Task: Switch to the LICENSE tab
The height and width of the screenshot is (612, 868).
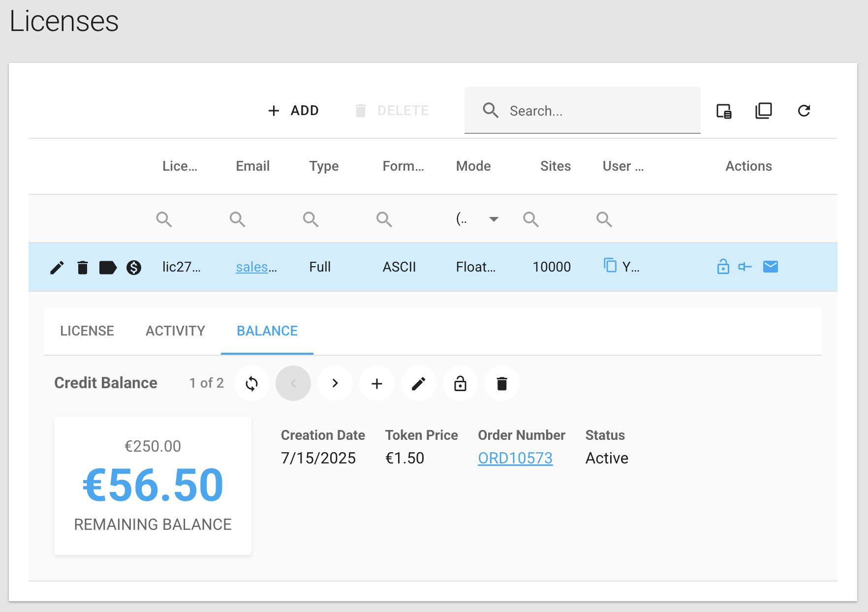Action: 87,331
